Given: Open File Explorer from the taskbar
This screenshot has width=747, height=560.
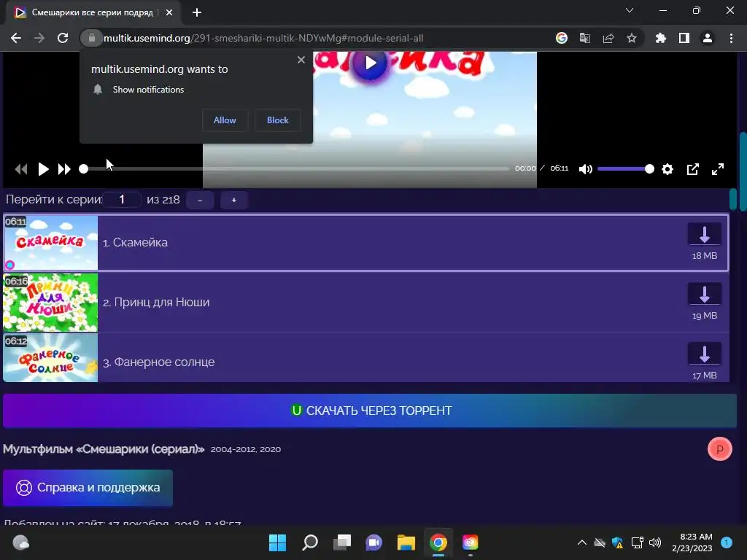Looking at the screenshot, I should 406,542.
